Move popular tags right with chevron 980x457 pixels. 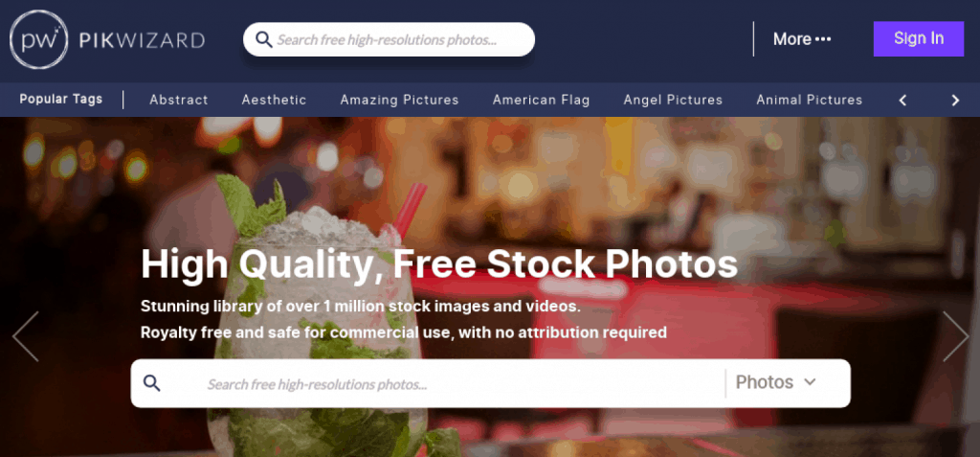point(955,101)
